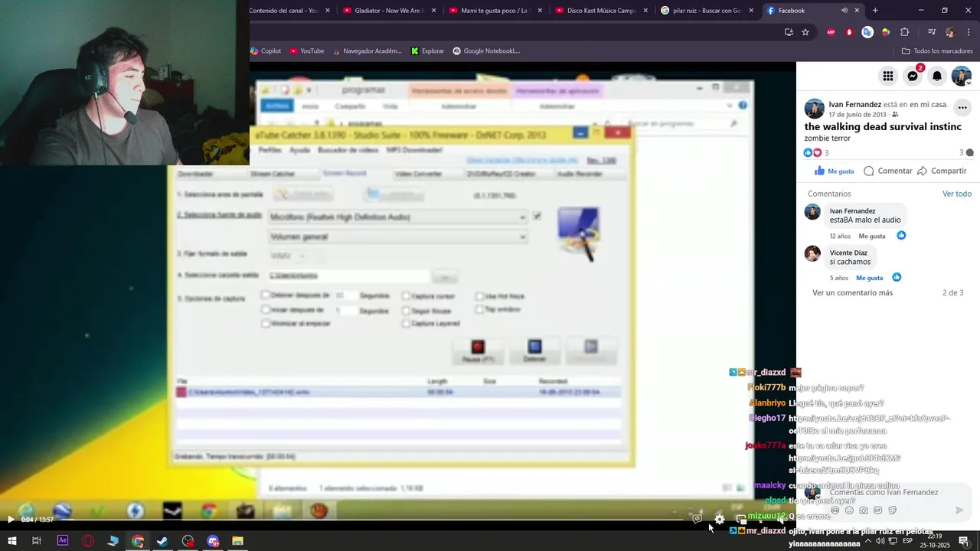Image resolution: width=980 pixels, height=551 pixels.
Task: Attach a photo with the camera icon
Action: tap(864, 510)
